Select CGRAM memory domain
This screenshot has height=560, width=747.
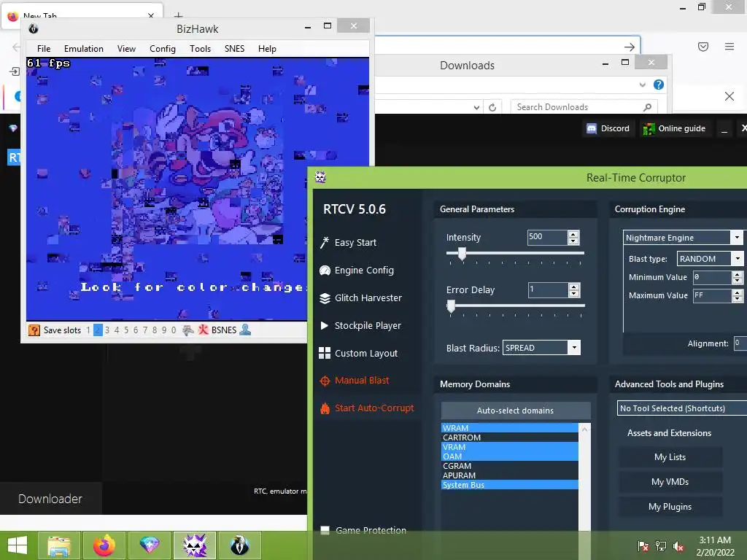[x=510, y=466]
